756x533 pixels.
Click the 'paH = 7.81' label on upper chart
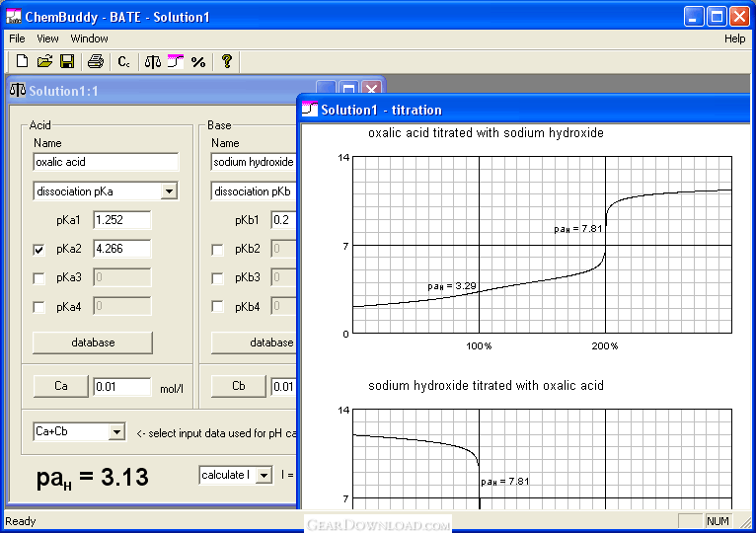pyautogui.click(x=578, y=229)
